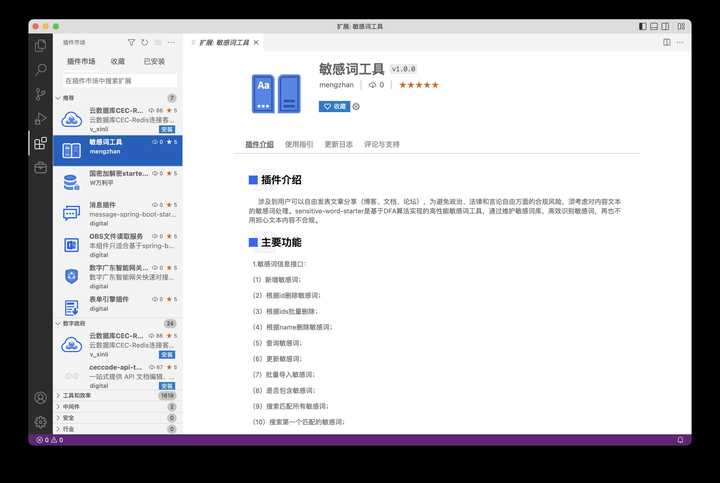The height and width of the screenshot is (483, 720).
Task: Install 云数据库CEC-R in 数字政府 section
Action: click(167, 354)
